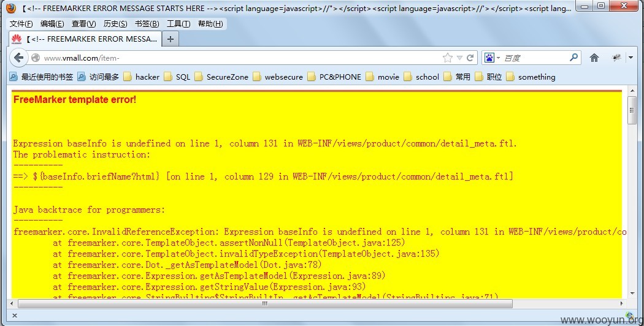Viewport: 644px width, 326px height.
Task: Click the vertical scrollbar down arrow
Action: [631, 294]
